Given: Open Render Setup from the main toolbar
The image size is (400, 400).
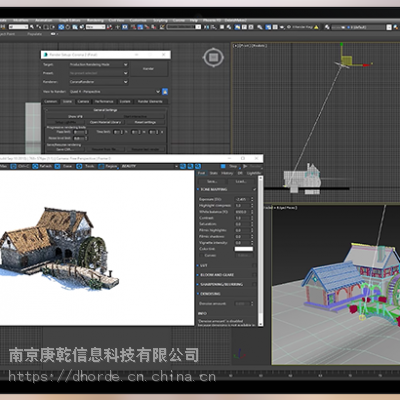Looking at the screenshot, I should pos(268,27).
